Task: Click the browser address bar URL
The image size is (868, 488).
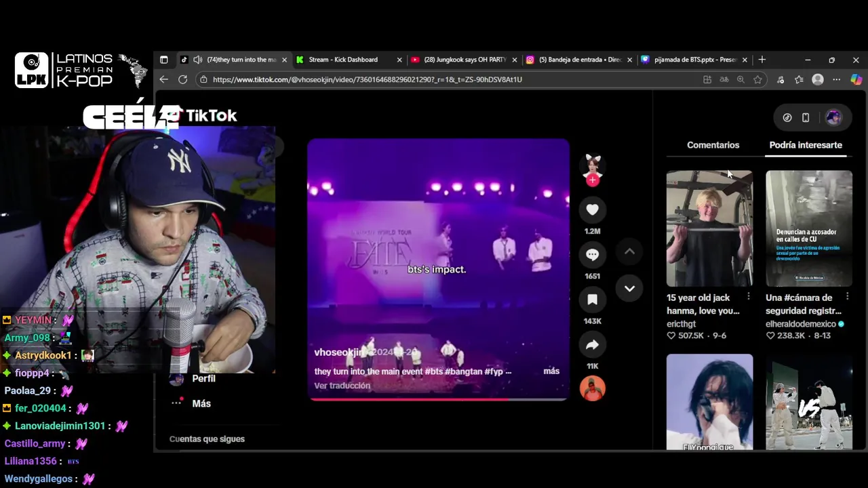Action: point(367,79)
